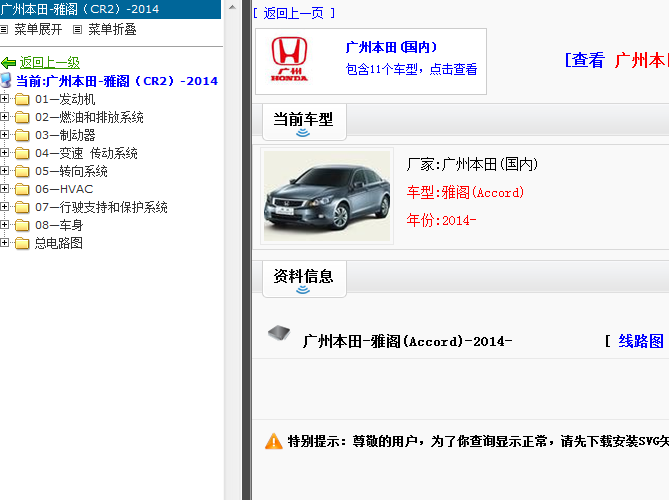Click the folder icon for 总电路图
Screen dimensions: 669x500
[22, 243]
